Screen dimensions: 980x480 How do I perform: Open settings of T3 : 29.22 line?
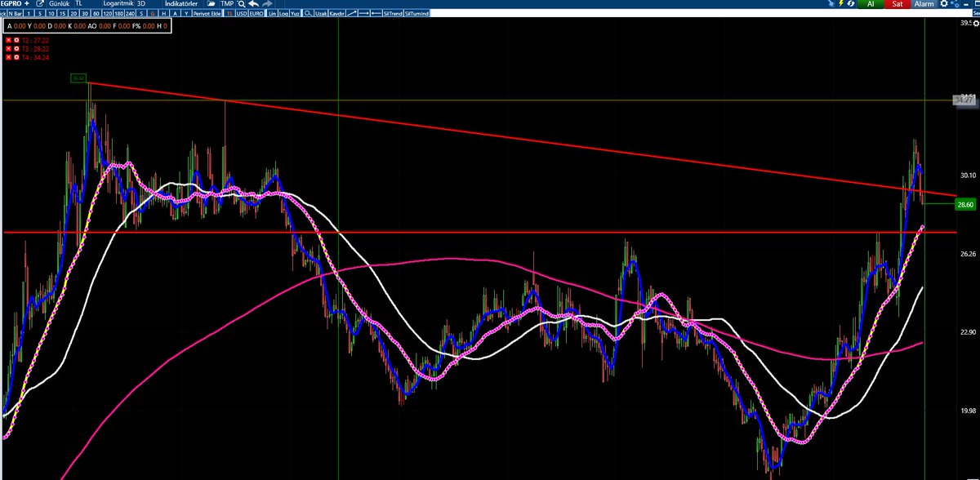tap(16, 49)
